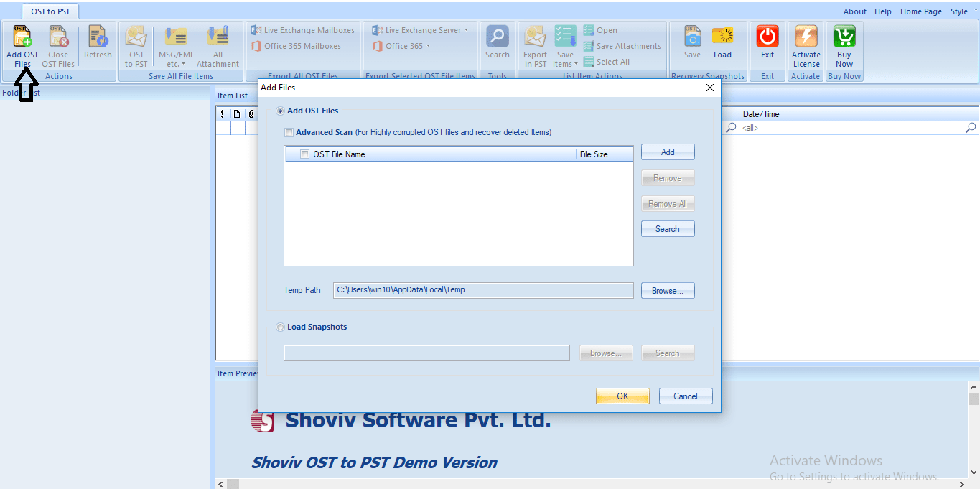
Task: Click the Date/Time filter magnifier icon
Action: pos(971,128)
